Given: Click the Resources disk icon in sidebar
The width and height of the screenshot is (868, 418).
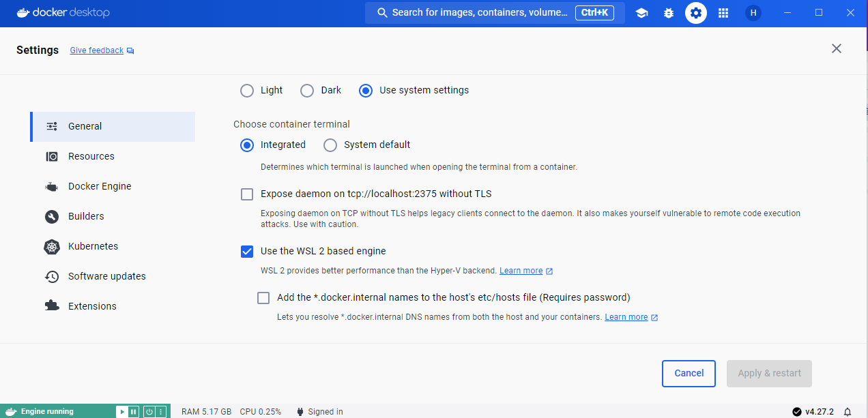Looking at the screenshot, I should tap(52, 156).
